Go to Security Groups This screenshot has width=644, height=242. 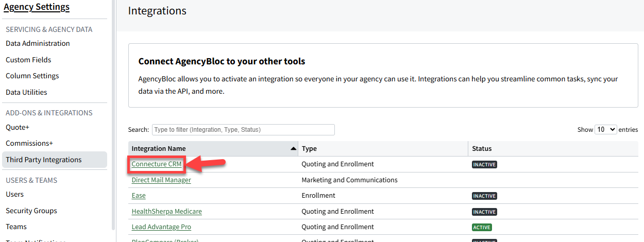[x=31, y=211]
